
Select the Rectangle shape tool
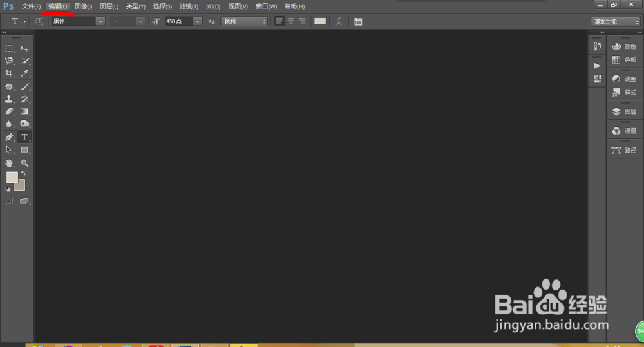(x=24, y=149)
